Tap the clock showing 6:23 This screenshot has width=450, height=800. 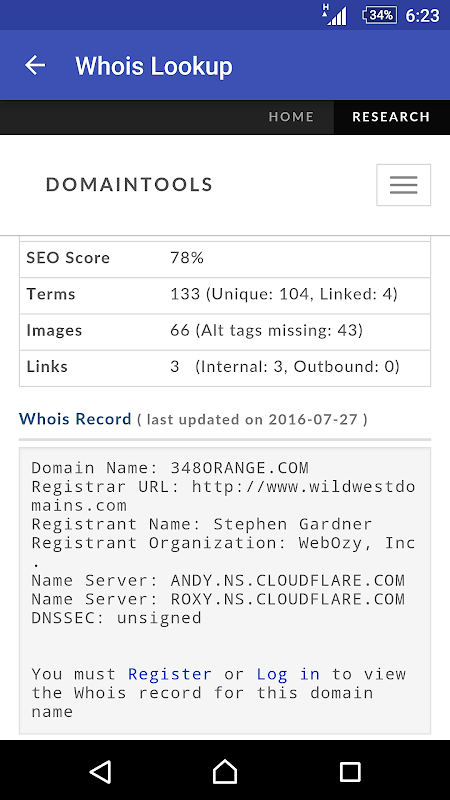coord(422,16)
